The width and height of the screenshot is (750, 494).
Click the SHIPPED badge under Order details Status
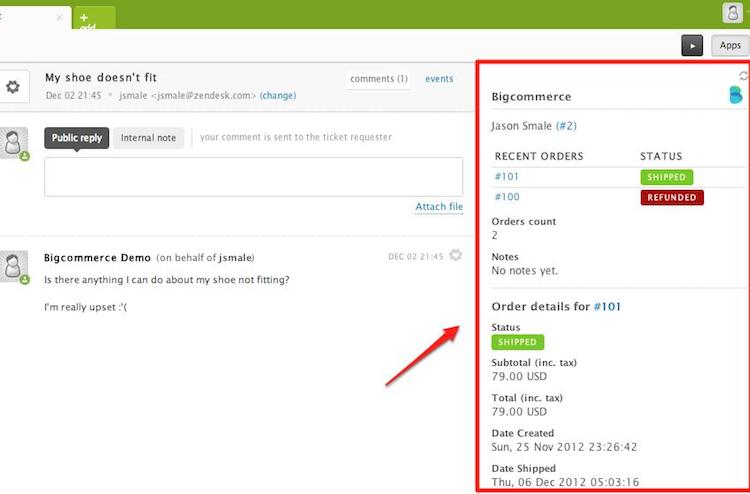click(x=518, y=342)
